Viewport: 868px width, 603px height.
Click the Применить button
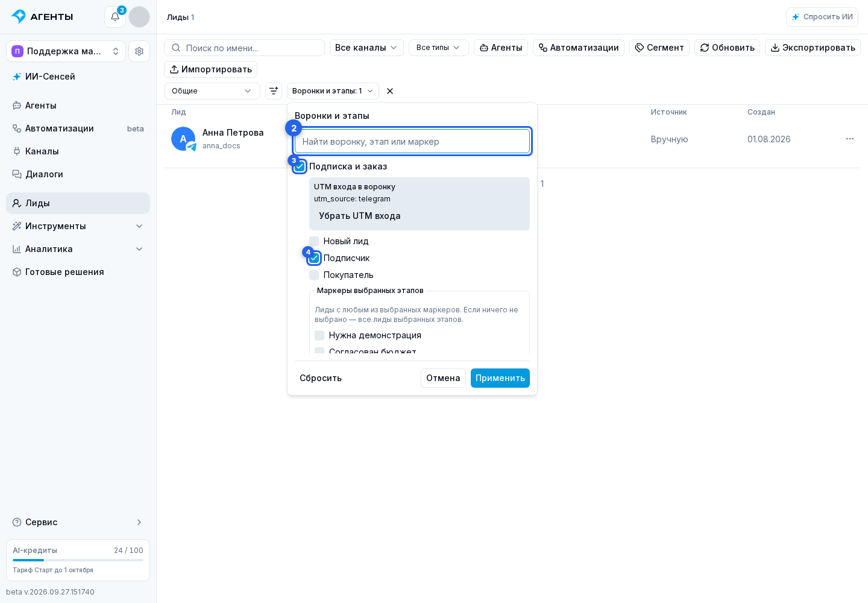click(500, 378)
